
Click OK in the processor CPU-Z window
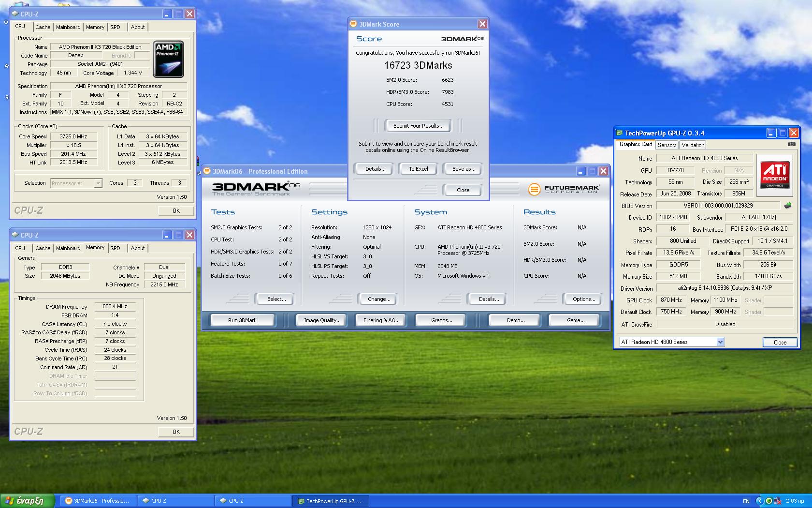click(176, 211)
